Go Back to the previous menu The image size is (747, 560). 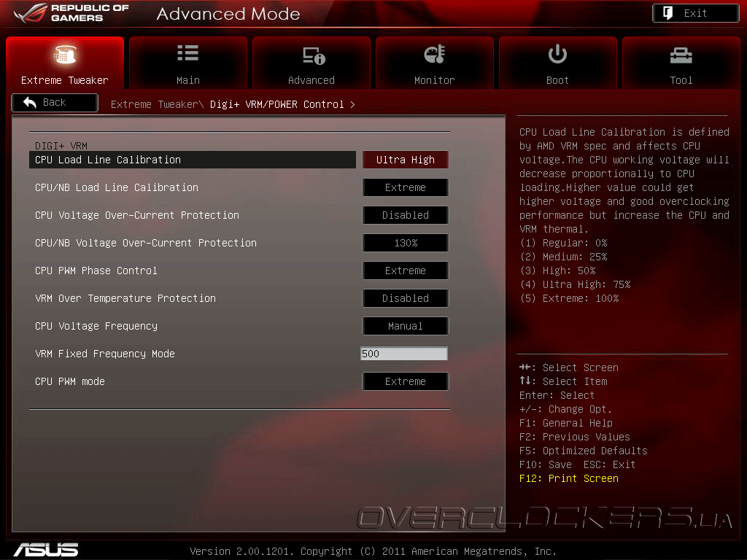(55, 102)
